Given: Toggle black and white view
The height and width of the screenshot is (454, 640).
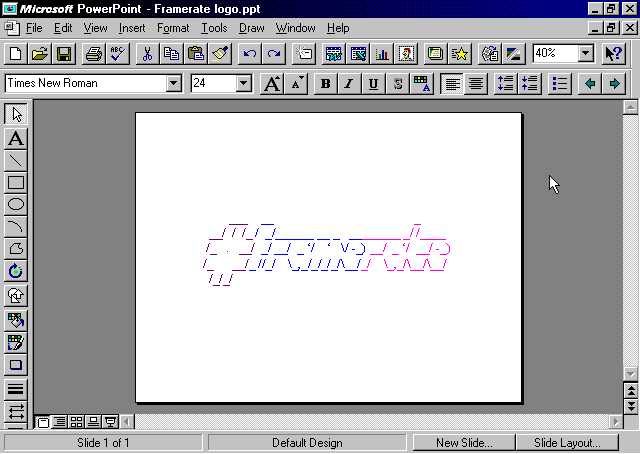Looking at the screenshot, I should 513,53.
